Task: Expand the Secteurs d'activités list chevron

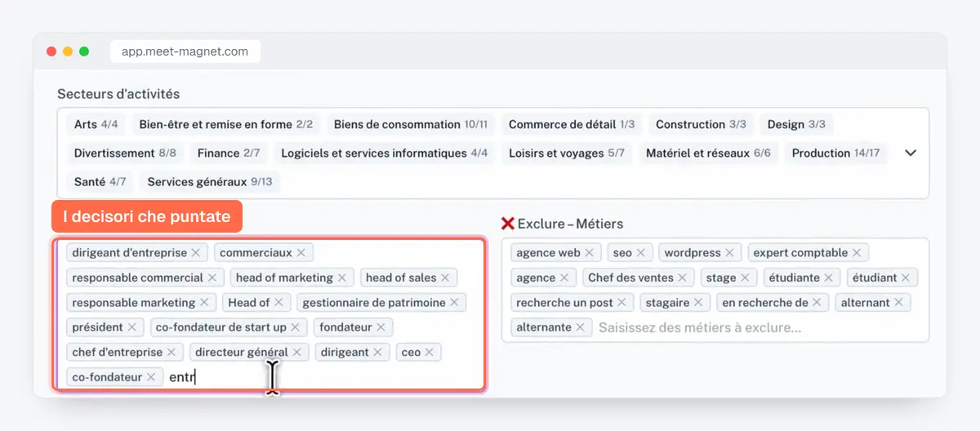Action: (x=911, y=153)
